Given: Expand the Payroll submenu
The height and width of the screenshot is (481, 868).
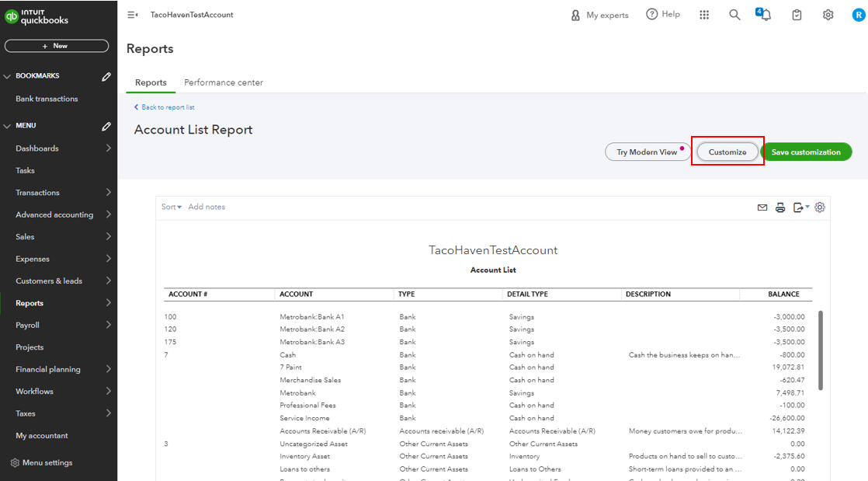Looking at the screenshot, I should 109,325.
